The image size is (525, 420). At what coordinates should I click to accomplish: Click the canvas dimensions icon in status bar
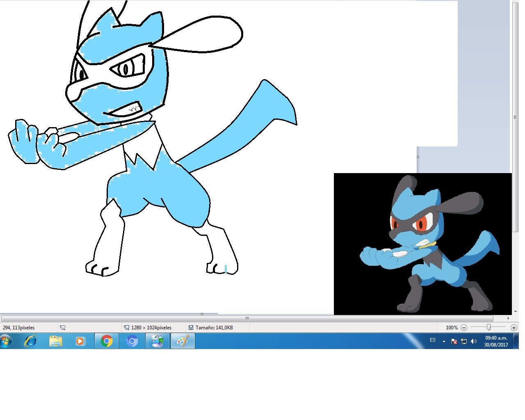(127, 327)
